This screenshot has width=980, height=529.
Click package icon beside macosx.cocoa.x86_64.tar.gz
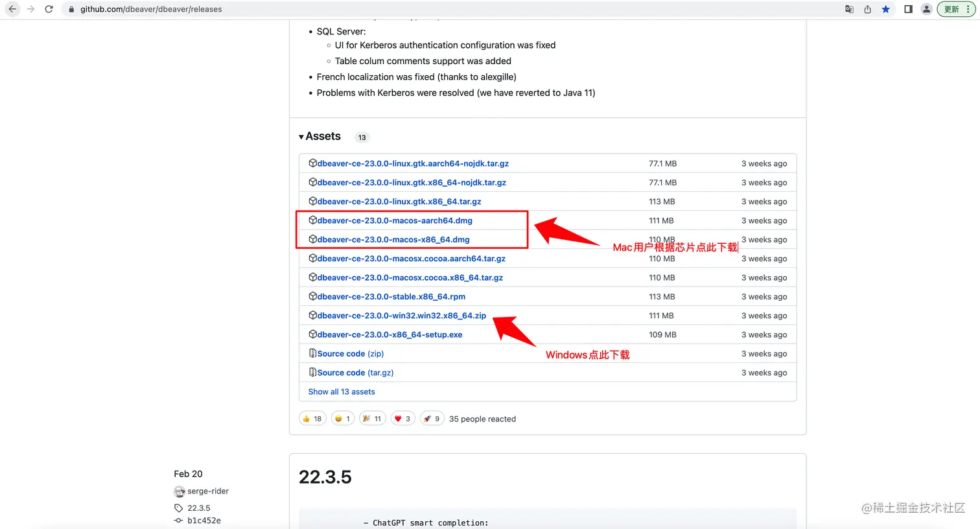[313, 277]
